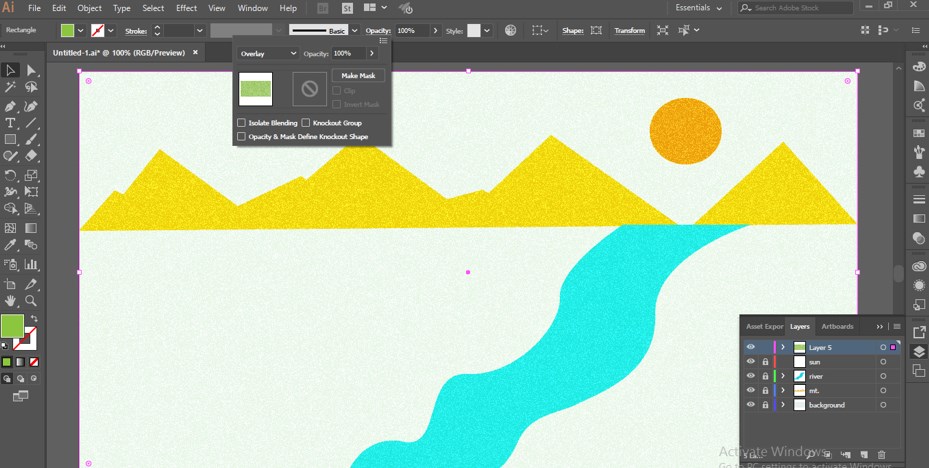This screenshot has height=468, width=929.
Task: Open the File menu
Action: [x=34, y=8]
